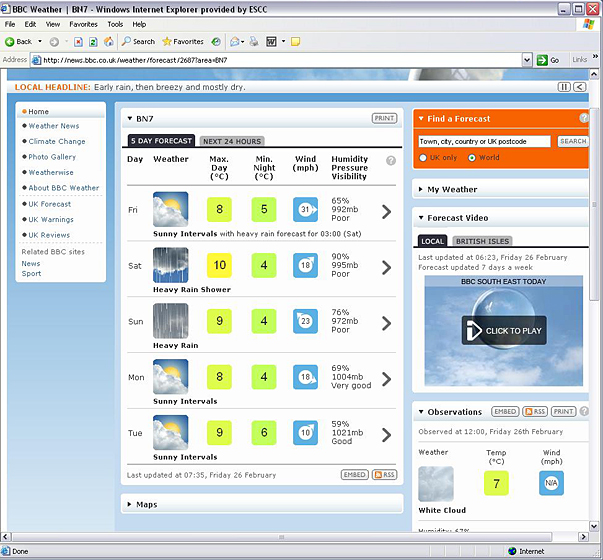The image size is (603, 560).
Task: Open the Sport related site link
Action: pyautogui.click(x=31, y=273)
